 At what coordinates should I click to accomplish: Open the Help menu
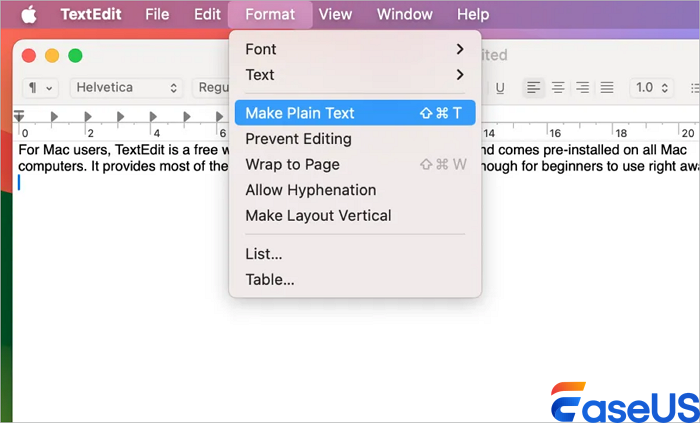pos(473,14)
